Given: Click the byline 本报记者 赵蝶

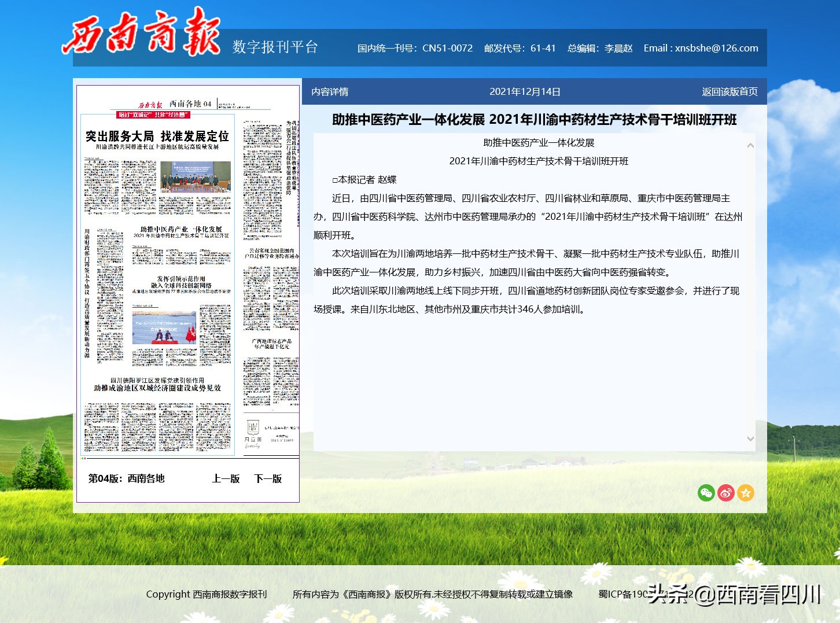Looking at the screenshot, I should [x=364, y=179].
